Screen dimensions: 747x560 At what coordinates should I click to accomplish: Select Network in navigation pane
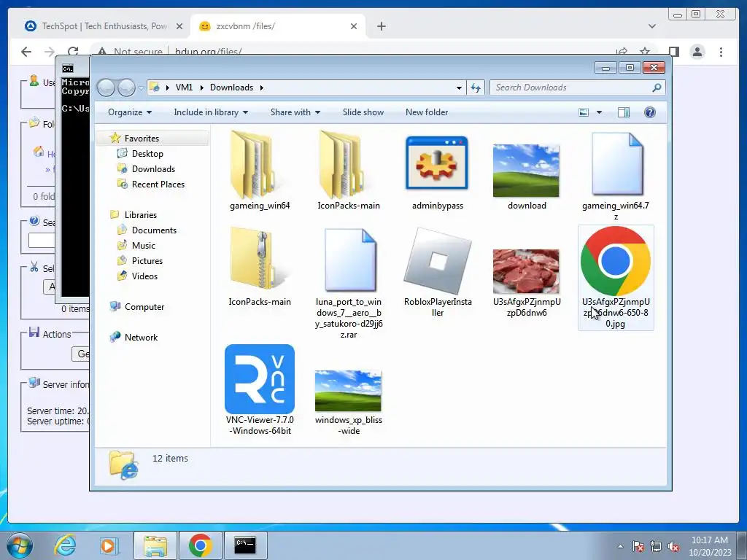(x=141, y=337)
